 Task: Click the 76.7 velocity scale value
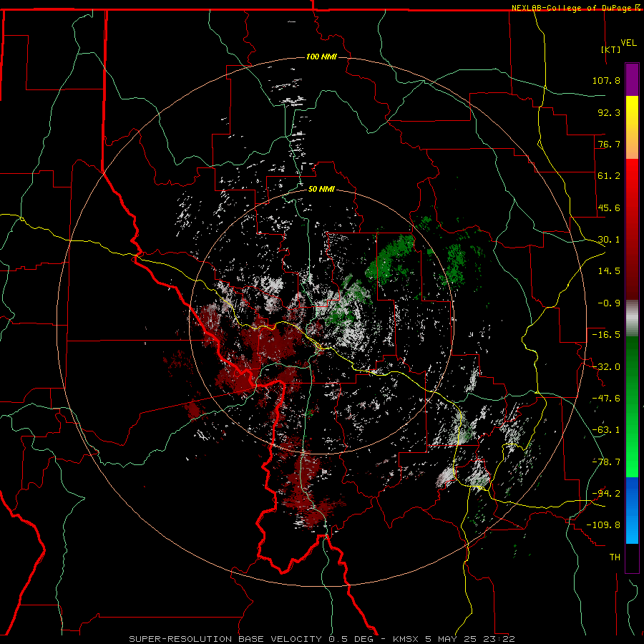[x=609, y=144]
